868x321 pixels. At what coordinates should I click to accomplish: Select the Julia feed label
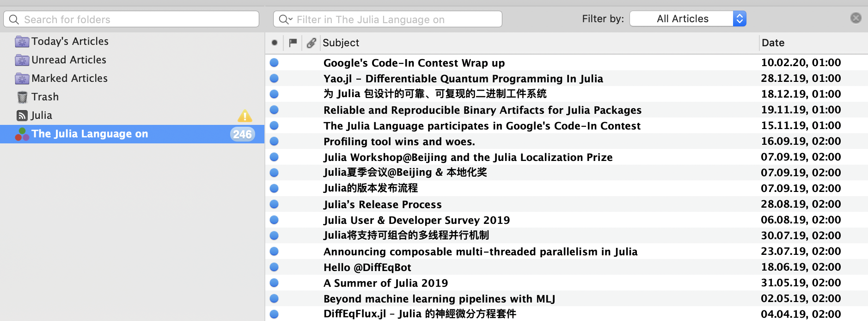click(42, 116)
